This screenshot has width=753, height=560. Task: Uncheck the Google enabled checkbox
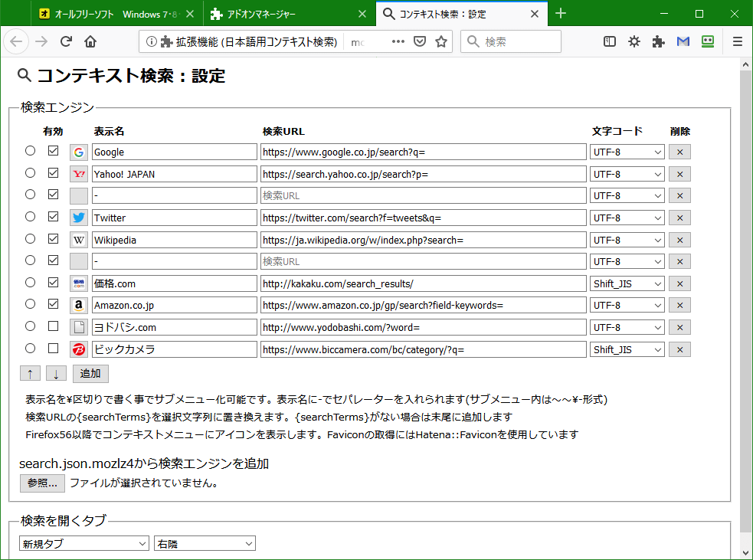click(x=54, y=151)
